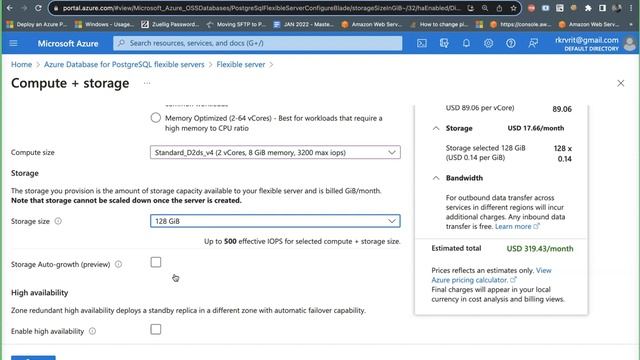Open the Storage size dropdown
The image size is (640, 360).
point(275,221)
